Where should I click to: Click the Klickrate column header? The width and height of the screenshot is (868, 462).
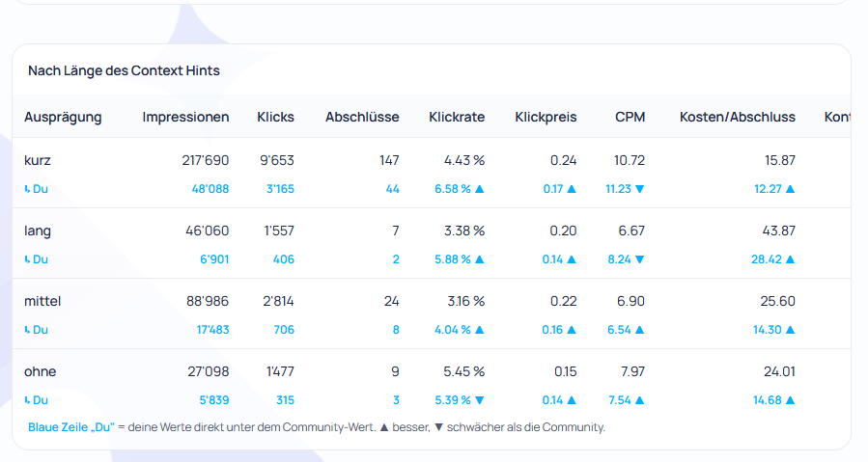pos(457,117)
